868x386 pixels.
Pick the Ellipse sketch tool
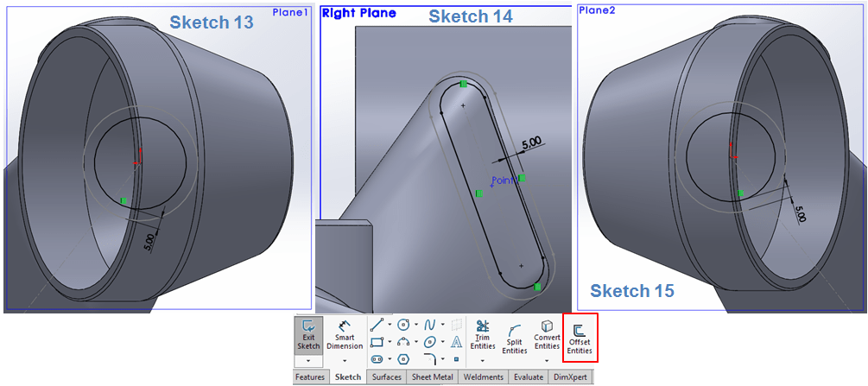point(429,342)
